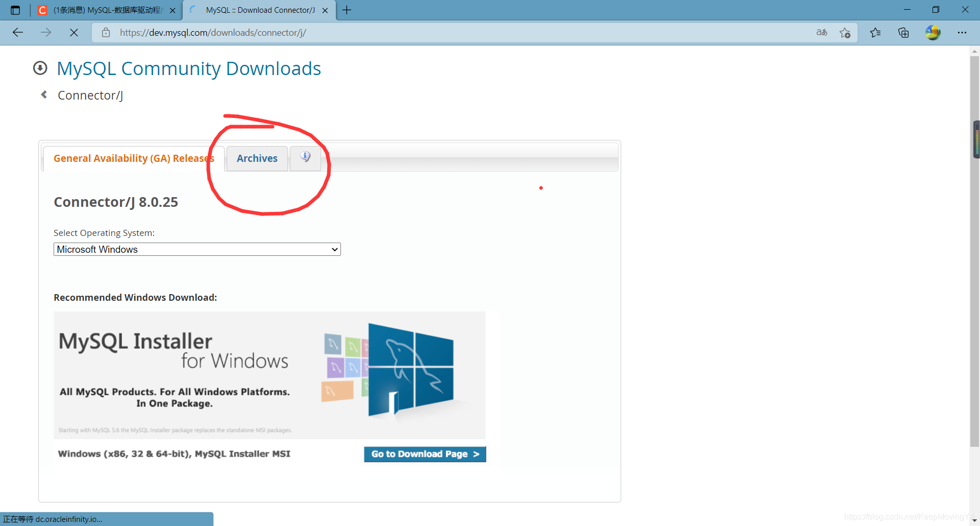This screenshot has height=526, width=980.
Task: Click the back chevron beside Connector/J
Action: coord(44,94)
